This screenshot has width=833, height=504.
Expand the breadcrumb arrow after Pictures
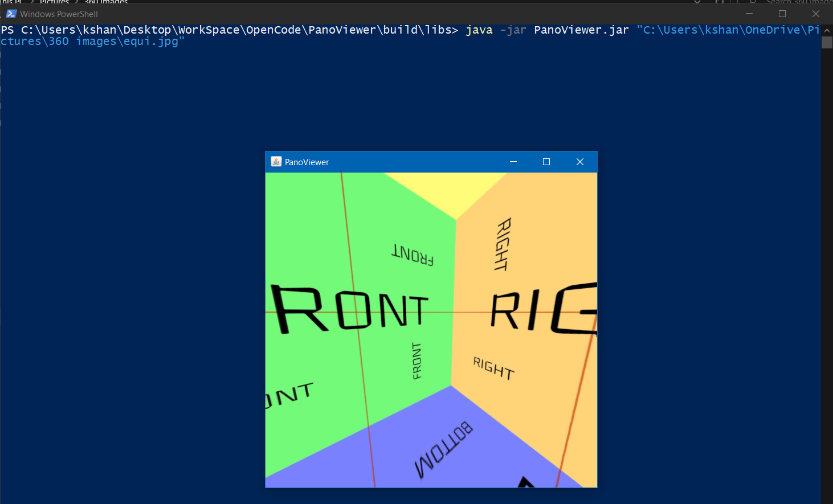(75, 2)
